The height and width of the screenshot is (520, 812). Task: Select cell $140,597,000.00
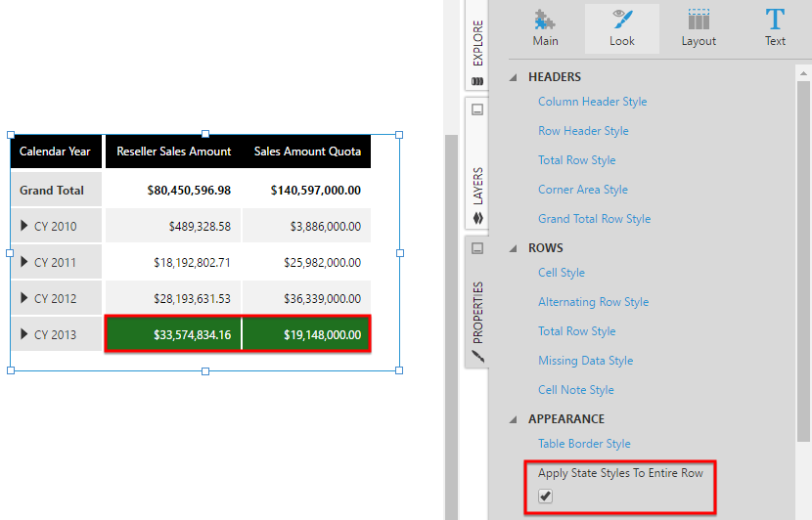pyautogui.click(x=306, y=190)
